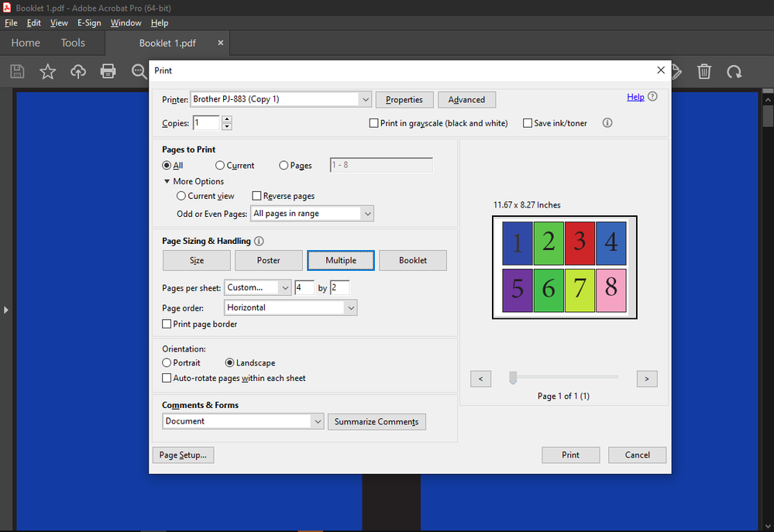Switch to the Home tab
The height and width of the screenshot is (532, 774).
[26, 43]
